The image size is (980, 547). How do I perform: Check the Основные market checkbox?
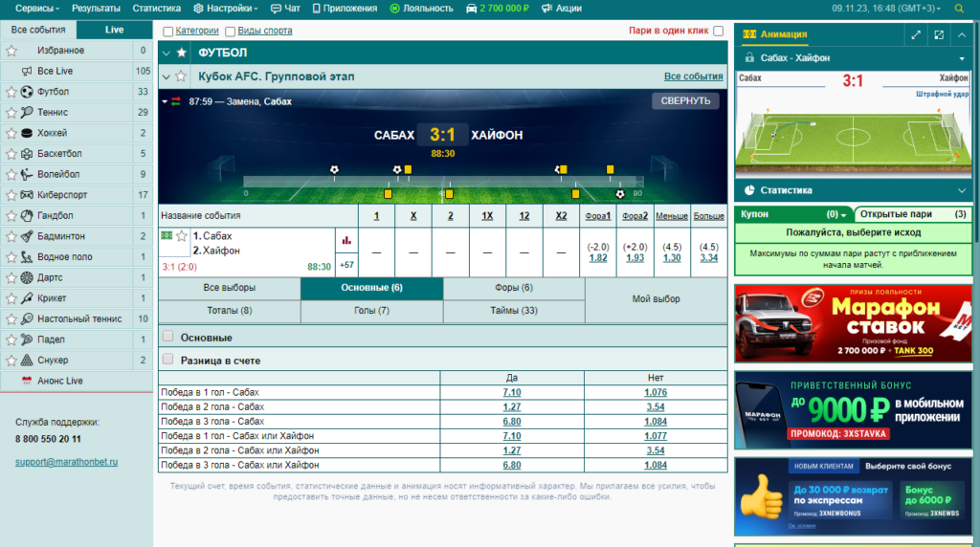[x=167, y=337]
